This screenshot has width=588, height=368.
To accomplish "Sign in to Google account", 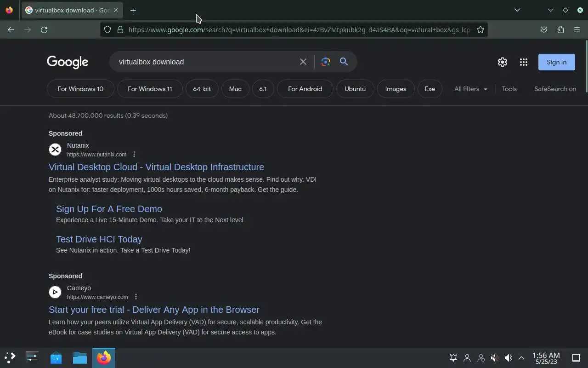I will 557,62.
